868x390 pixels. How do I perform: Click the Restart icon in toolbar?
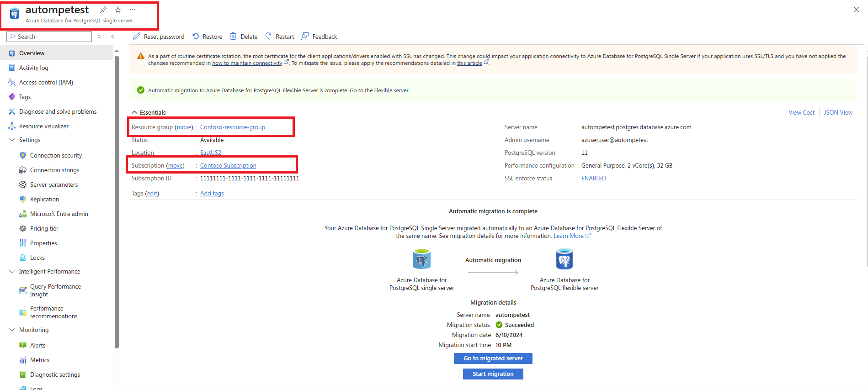point(268,36)
